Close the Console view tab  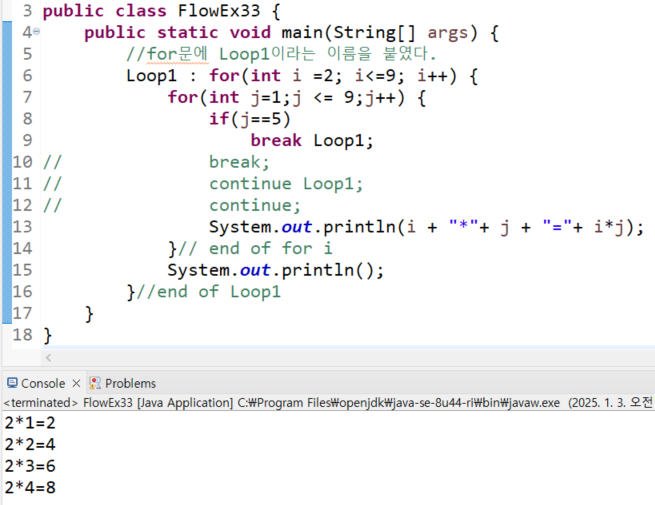pos(76,383)
